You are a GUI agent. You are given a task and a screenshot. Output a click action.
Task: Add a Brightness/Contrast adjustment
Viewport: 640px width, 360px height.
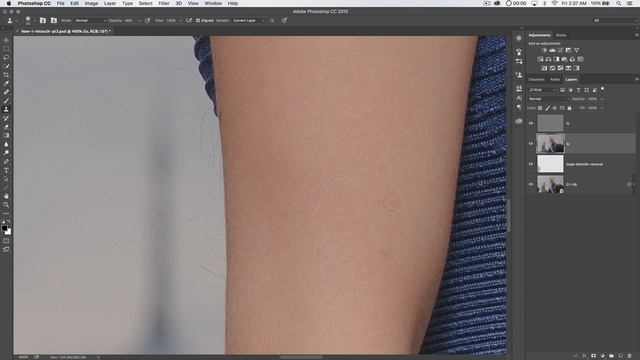coord(544,50)
